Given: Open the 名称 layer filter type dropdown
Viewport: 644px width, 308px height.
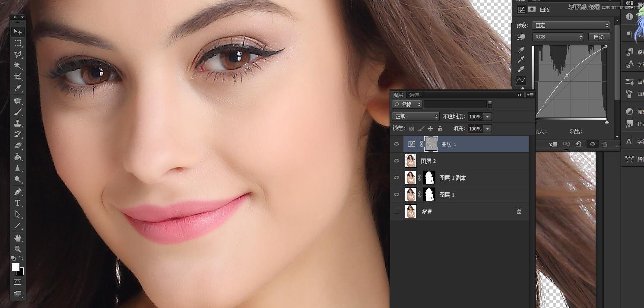Looking at the screenshot, I should [x=407, y=105].
